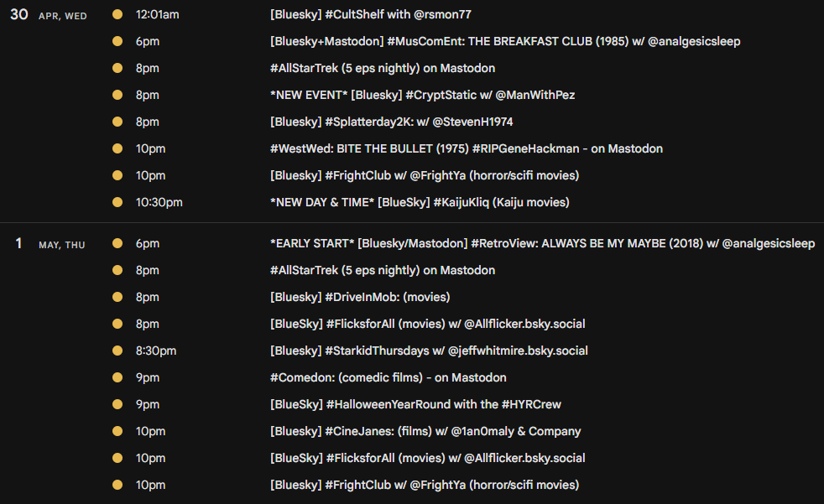Click yellow dot beside #CultShelf event
Viewport: 824px width, 504px height.
[x=117, y=15]
